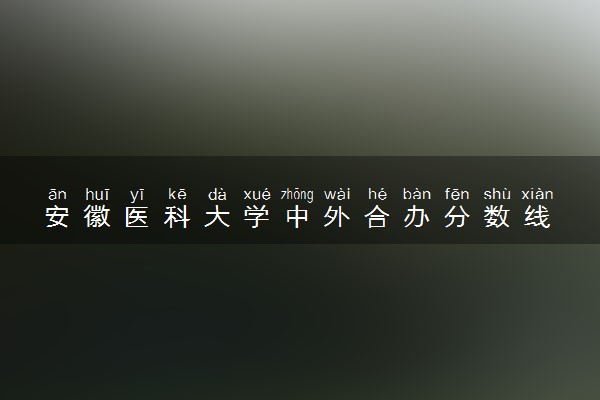Click the character 中 in the banner
The height and width of the screenshot is (400, 600).
point(297,217)
